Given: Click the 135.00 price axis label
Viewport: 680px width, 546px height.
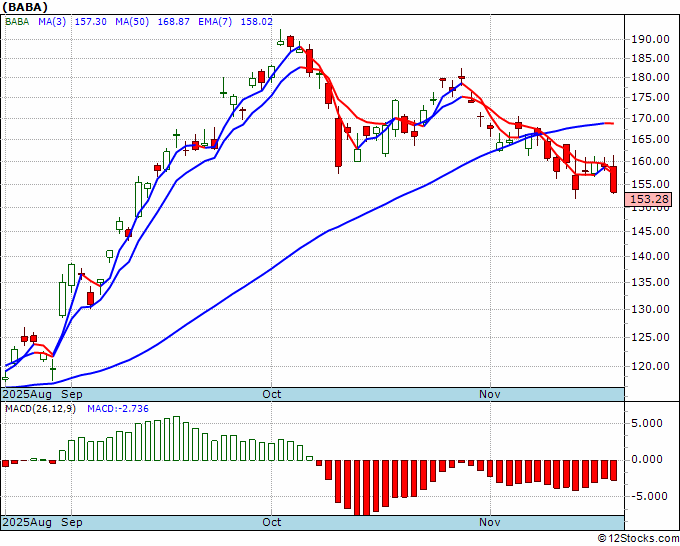Looking at the screenshot, I should click(651, 282).
